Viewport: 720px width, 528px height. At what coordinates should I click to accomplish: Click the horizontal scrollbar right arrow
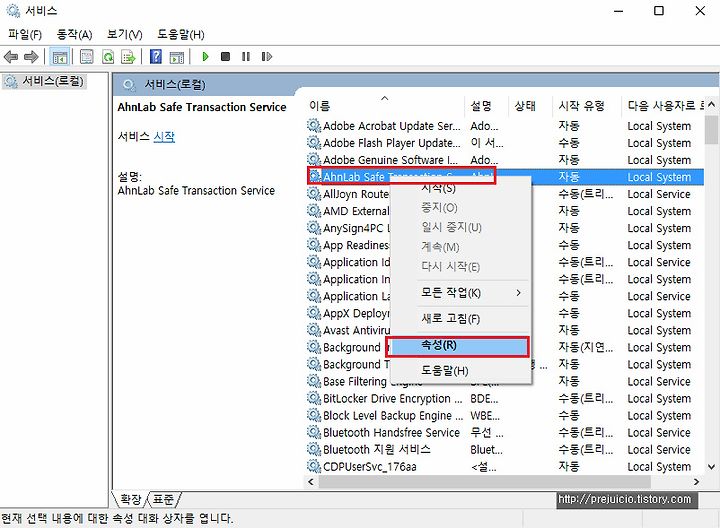696,482
